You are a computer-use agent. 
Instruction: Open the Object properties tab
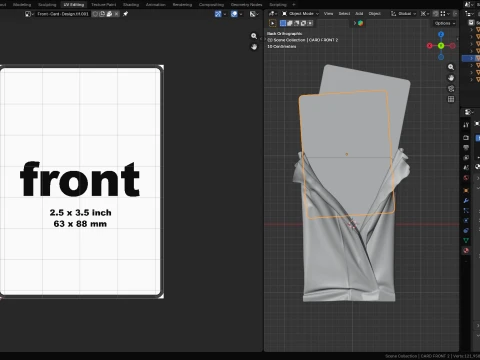pyautogui.click(x=466, y=191)
